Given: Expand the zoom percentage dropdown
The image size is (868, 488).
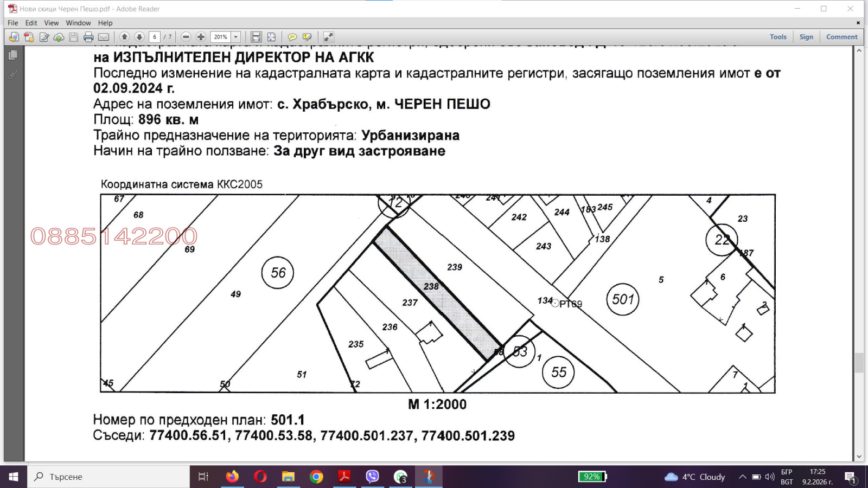Looking at the screenshot, I should tap(235, 37).
